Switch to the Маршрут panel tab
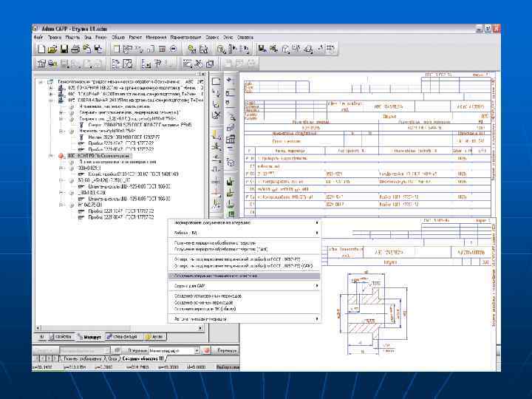Screen dimensions: 532x399 tap(89, 337)
